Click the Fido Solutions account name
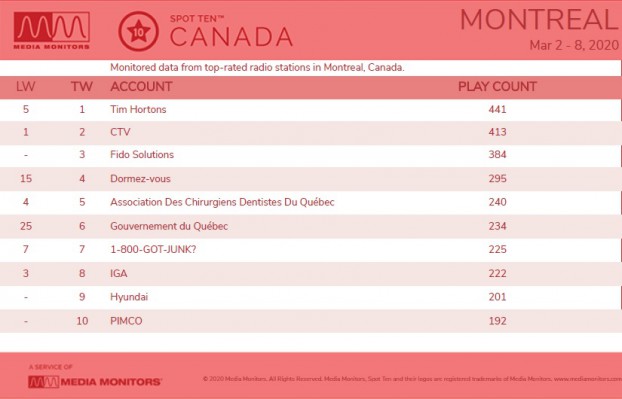The width and height of the screenshot is (622, 399). 142,155
